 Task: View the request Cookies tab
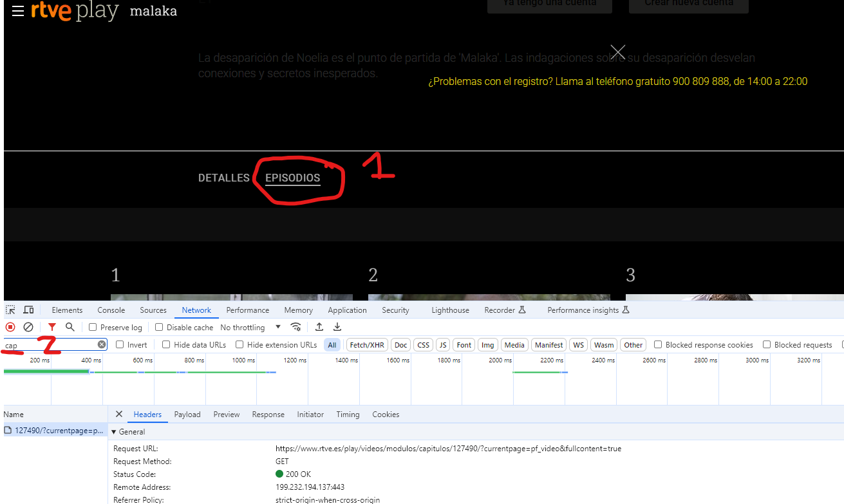[x=386, y=415]
